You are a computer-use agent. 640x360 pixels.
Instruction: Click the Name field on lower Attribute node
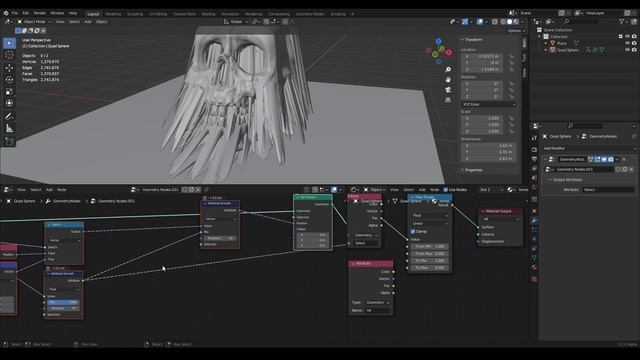(x=378, y=311)
